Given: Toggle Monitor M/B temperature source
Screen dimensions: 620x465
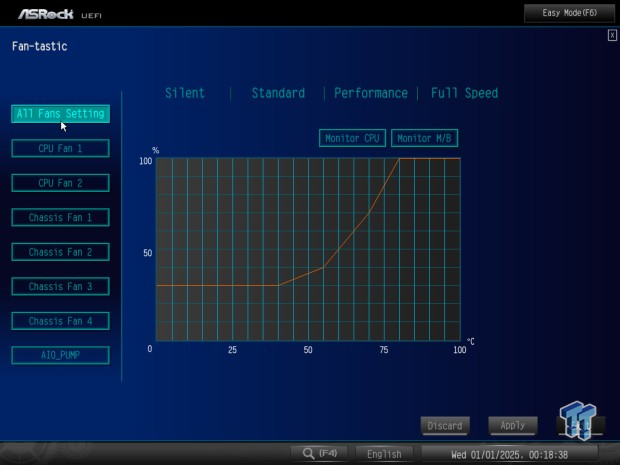Looking at the screenshot, I should [425, 138].
